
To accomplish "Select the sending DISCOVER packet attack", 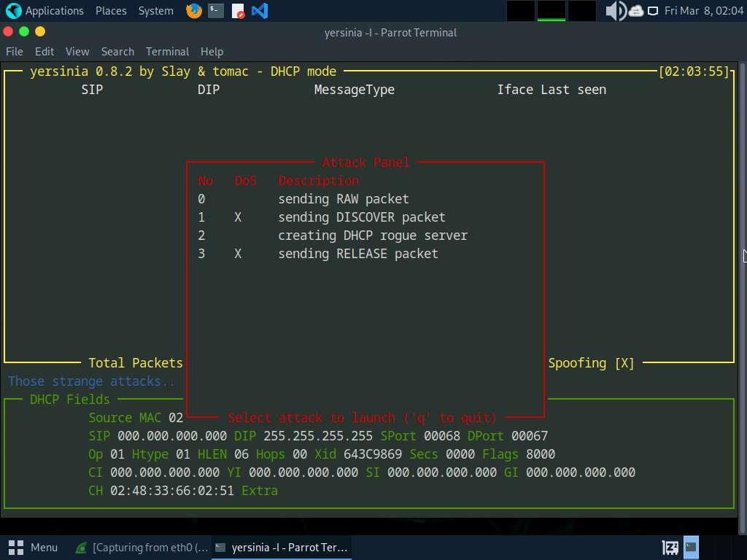I will pyautogui.click(x=361, y=217).
